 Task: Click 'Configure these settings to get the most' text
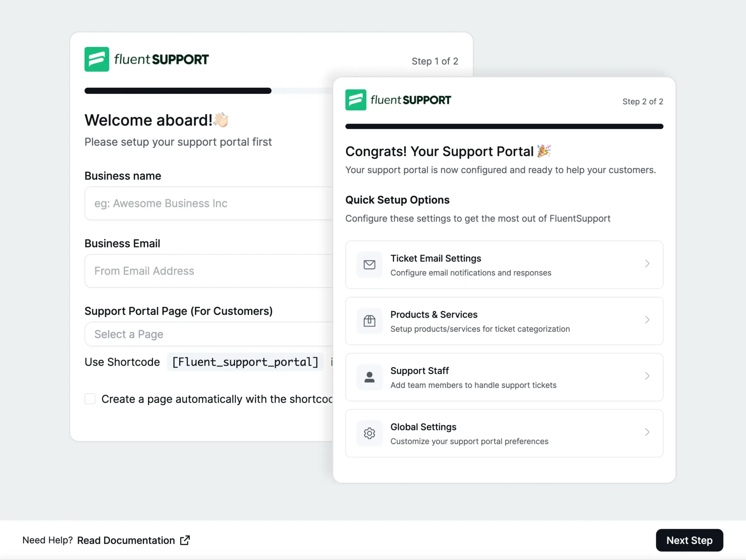click(x=478, y=218)
